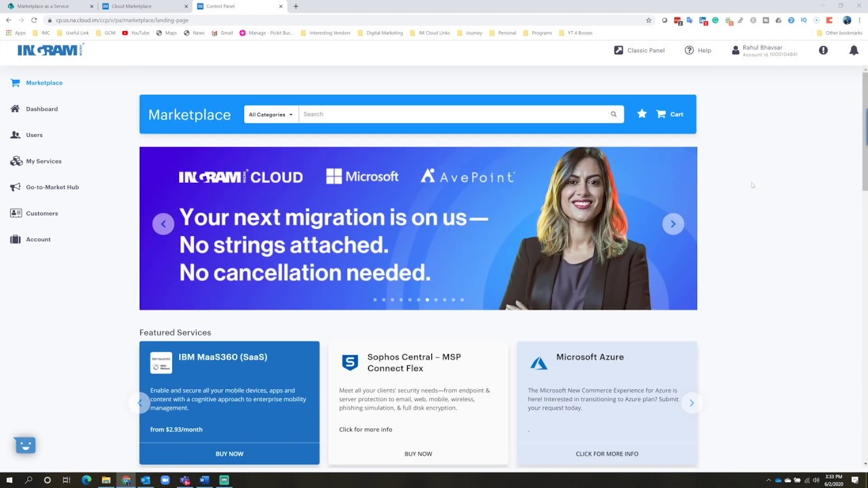The width and height of the screenshot is (868, 488).
Task: Bookmark this page with the star icon
Action: (x=648, y=20)
